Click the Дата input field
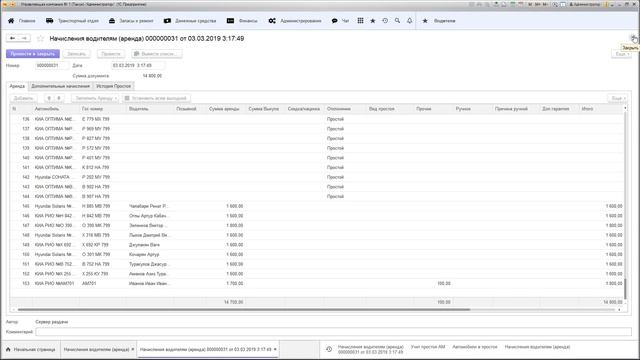This screenshot has height=360, width=640. 138,65
